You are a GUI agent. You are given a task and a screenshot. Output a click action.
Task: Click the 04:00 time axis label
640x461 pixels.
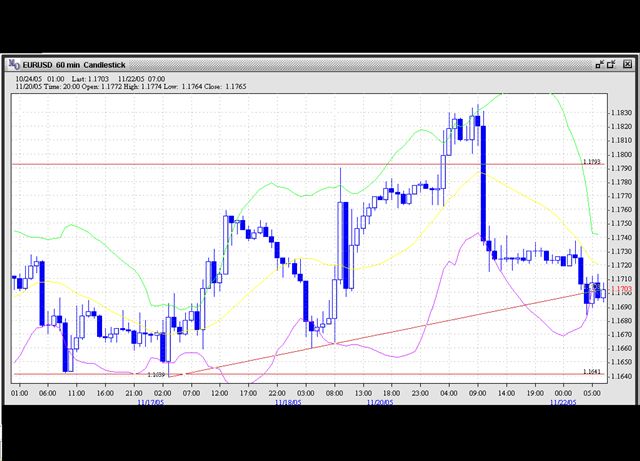pyautogui.click(x=449, y=393)
